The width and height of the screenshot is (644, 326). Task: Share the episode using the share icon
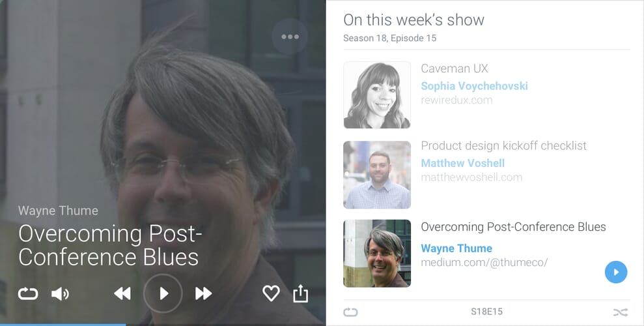pyautogui.click(x=301, y=293)
